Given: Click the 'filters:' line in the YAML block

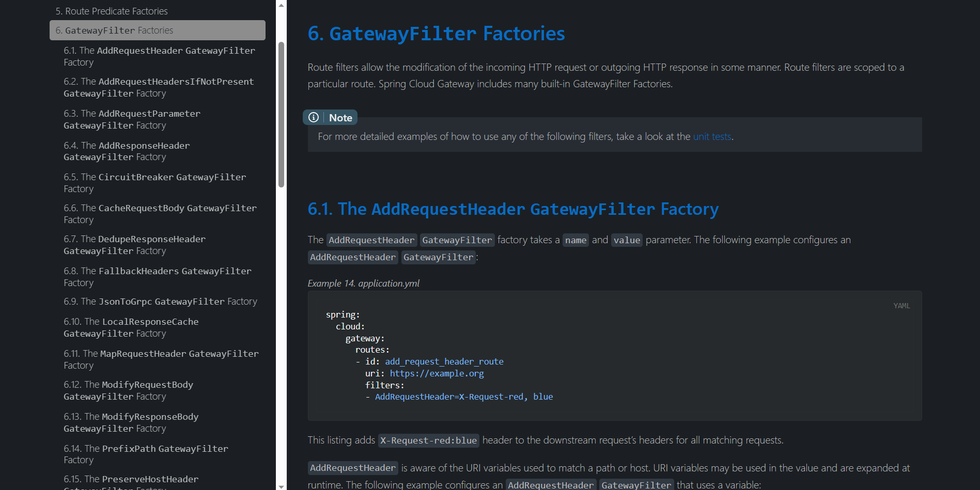Looking at the screenshot, I should pos(385,385).
